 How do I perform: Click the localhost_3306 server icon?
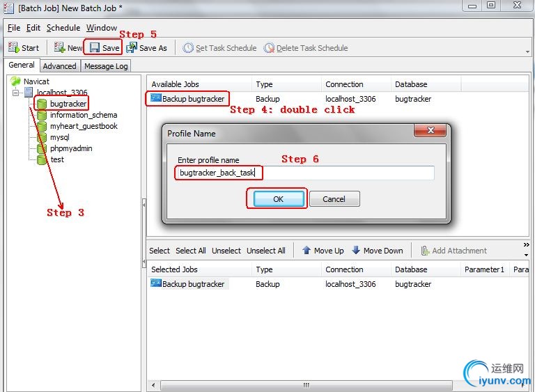[29, 92]
